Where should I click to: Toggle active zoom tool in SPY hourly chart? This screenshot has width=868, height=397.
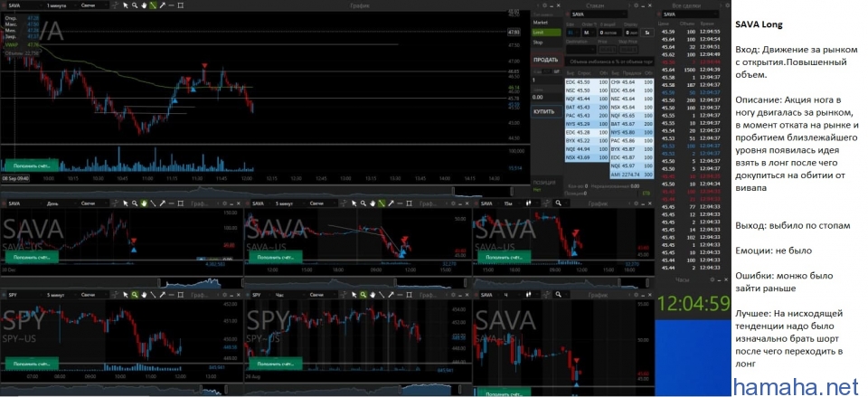tap(363, 295)
